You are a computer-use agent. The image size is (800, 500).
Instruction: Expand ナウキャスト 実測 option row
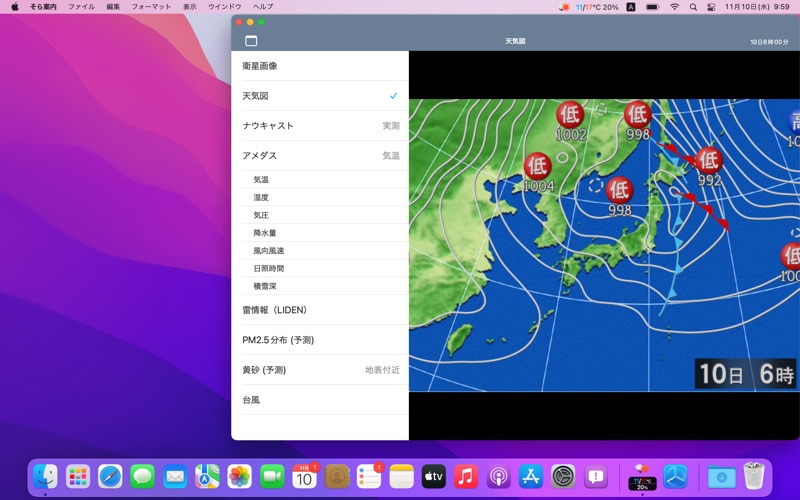click(319, 126)
